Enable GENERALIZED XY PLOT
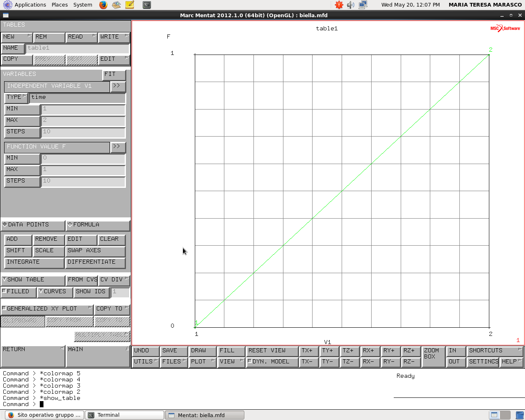The image size is (525, 420). [x=47, y=309]
